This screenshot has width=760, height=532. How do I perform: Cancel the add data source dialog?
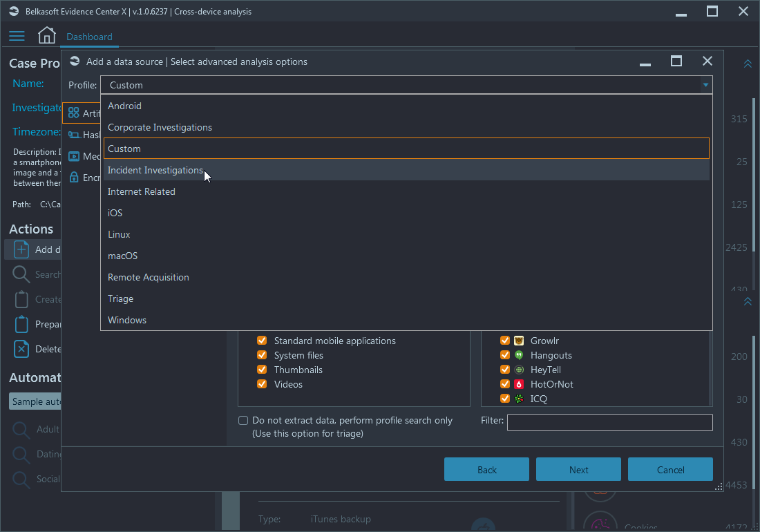(x=670, y=470)
